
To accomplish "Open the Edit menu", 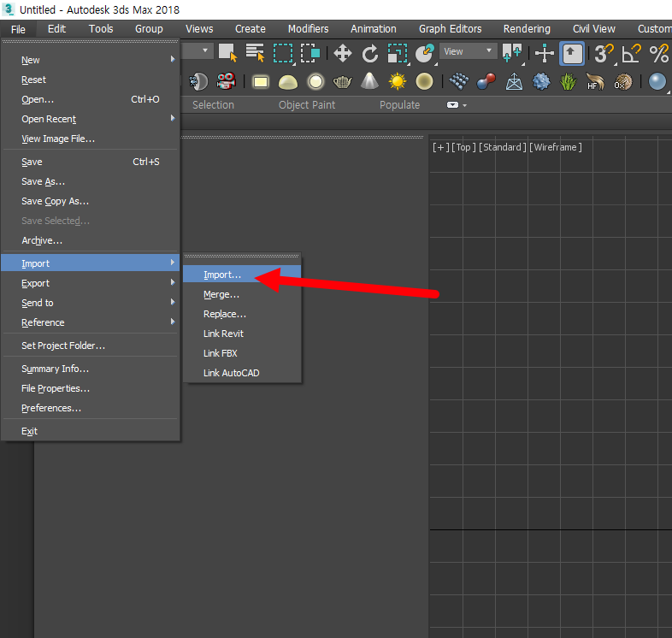I will 56,29.
